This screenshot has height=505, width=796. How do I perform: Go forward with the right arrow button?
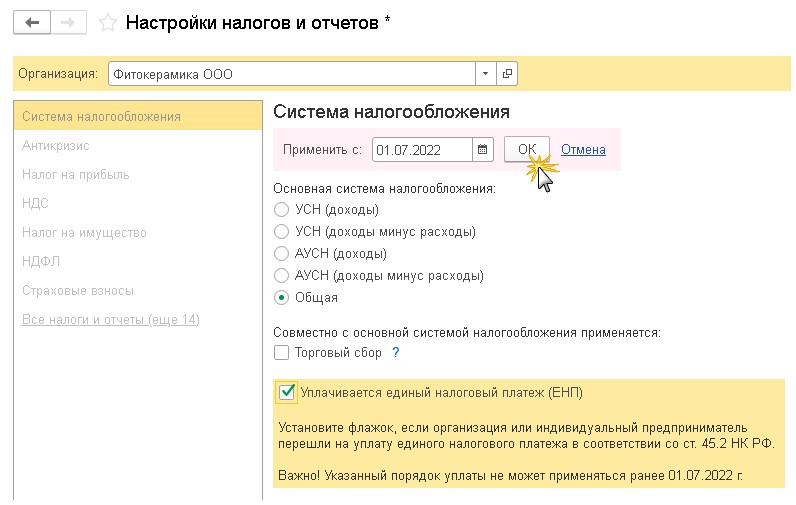[68, 23]
